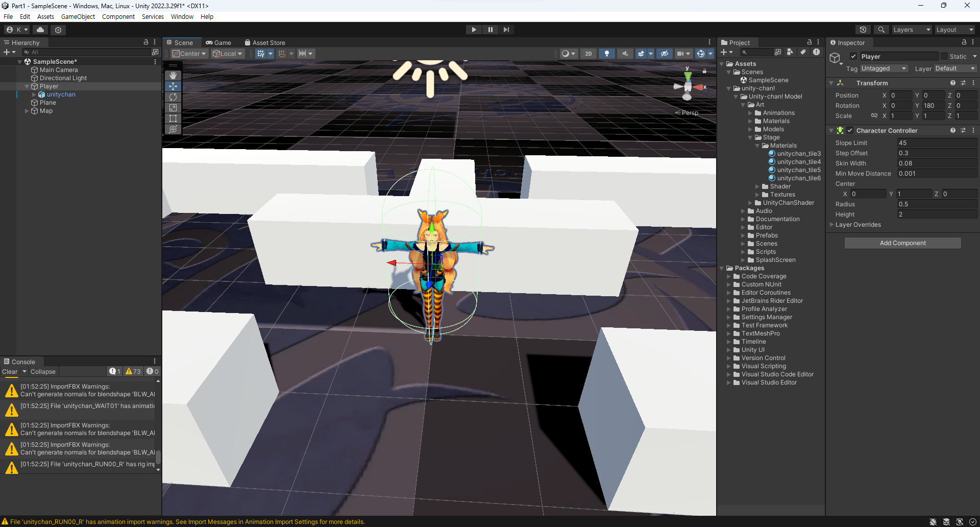
Task: Toggle console error count filter
Action: tap(153, 372)
